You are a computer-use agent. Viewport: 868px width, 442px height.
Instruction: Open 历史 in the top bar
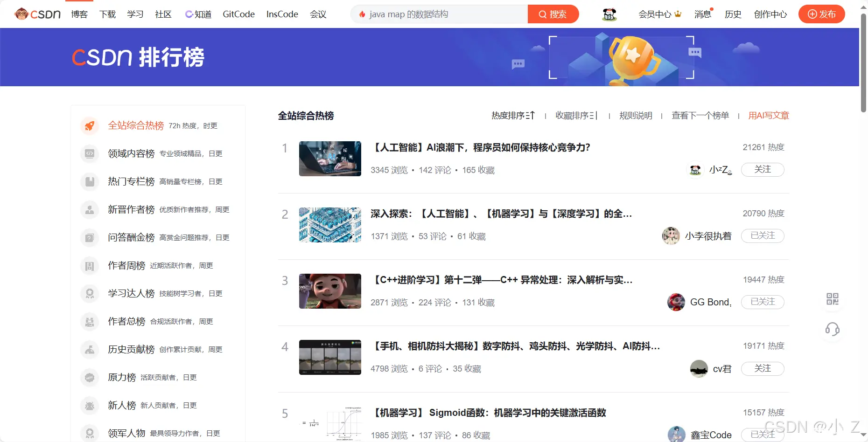point(733,14)
